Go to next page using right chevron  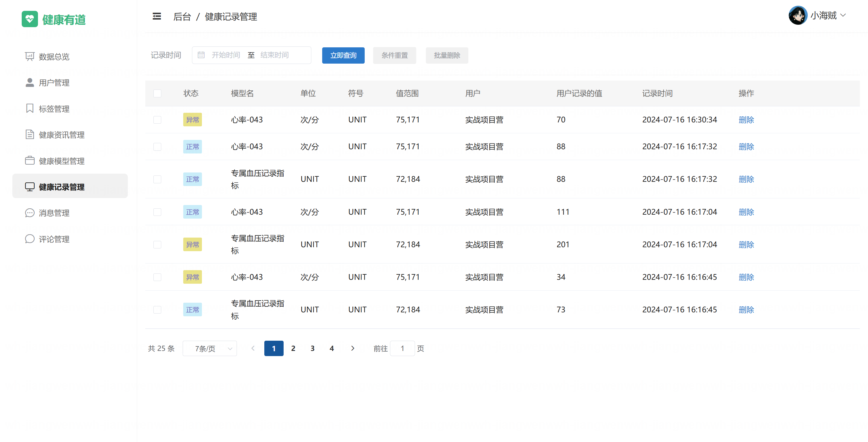pos(353,348)
